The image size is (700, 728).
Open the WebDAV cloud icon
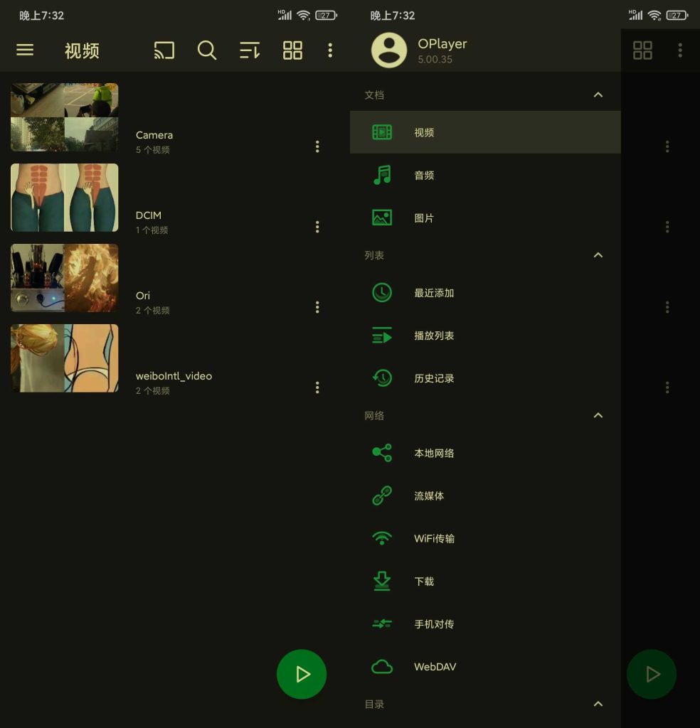point(381,666)
